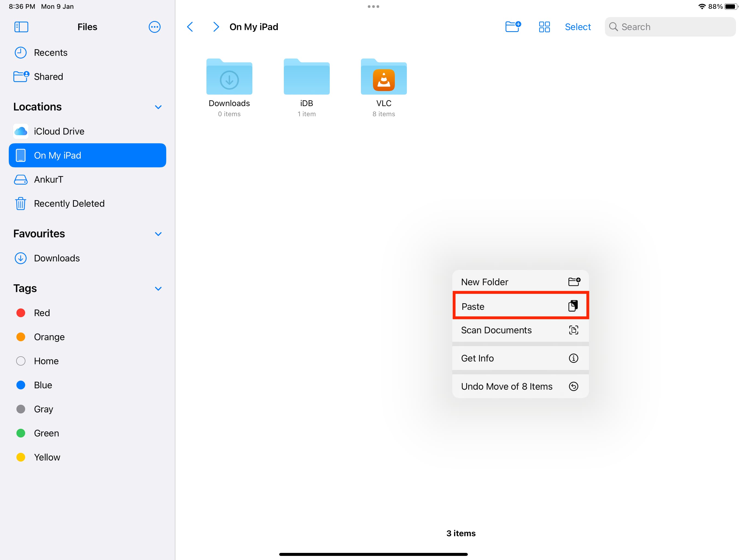Tap the Select button

577,27
